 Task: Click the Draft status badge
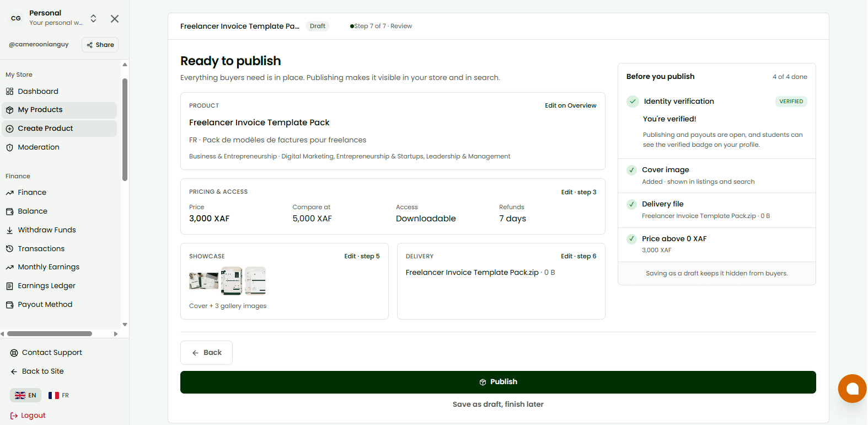(318, 26)
